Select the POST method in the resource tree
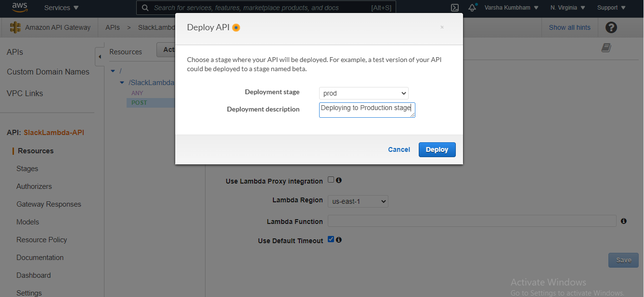Viewport: 644px width, 297px height. pos(139,102)
